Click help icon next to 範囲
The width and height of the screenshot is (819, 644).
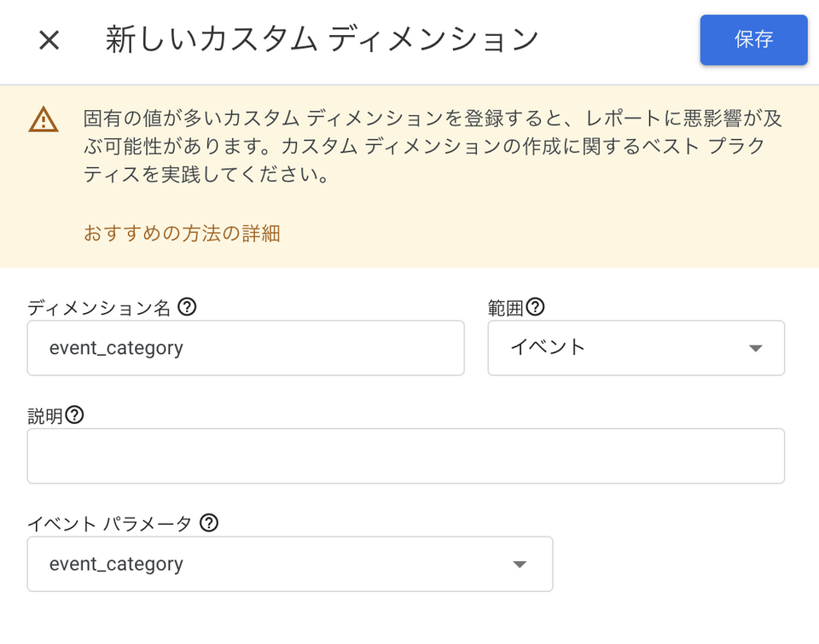536,307
